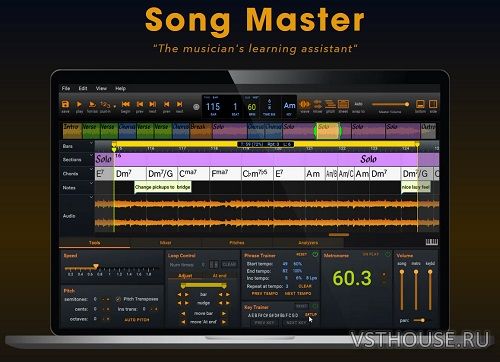Switch to the Tools tab
The width and height of the screenshot is (500, 362).
click(95, 243)
